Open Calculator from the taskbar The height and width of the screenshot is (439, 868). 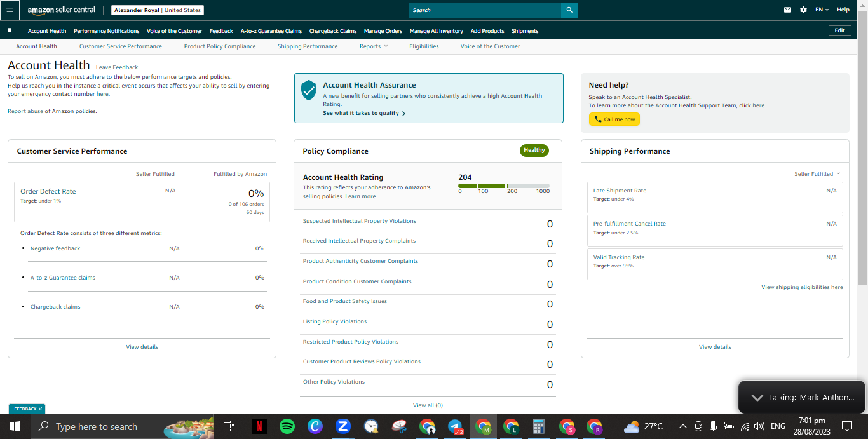point(539,426)
